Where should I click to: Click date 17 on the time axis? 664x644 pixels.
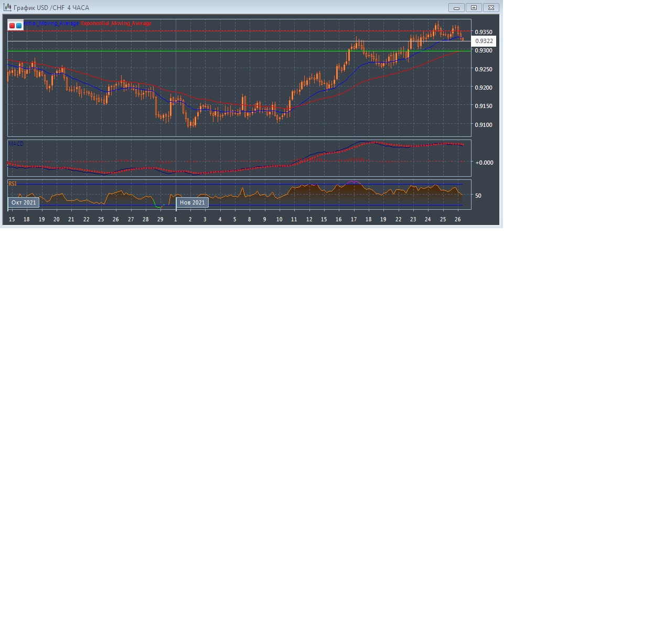tap(354, 219)
